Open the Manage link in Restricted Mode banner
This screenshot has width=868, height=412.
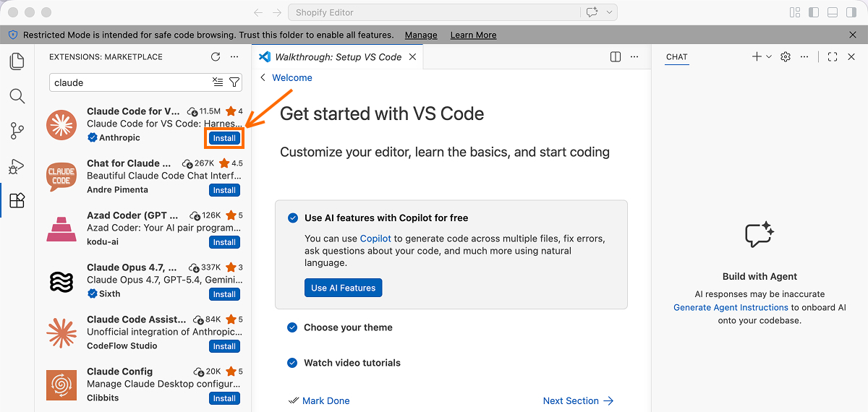(421, 35)
